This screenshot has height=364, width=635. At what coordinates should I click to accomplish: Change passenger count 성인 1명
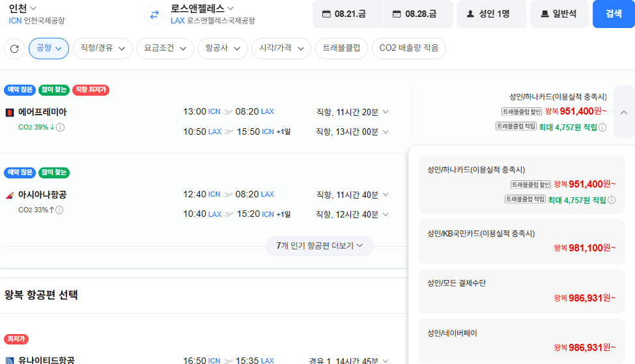(x=492, y=14)
